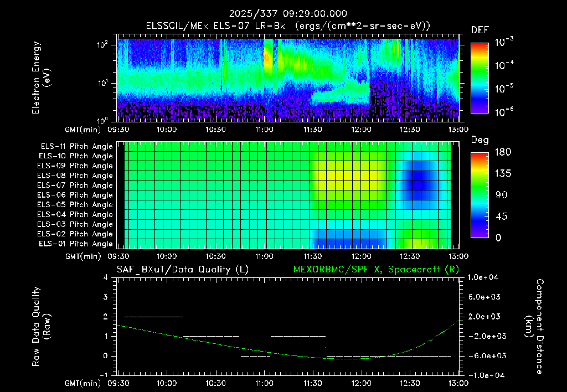567x392 pixels.
Task: Select the ELS-03 Pitch Angle row label
Action: click(75, 225)
